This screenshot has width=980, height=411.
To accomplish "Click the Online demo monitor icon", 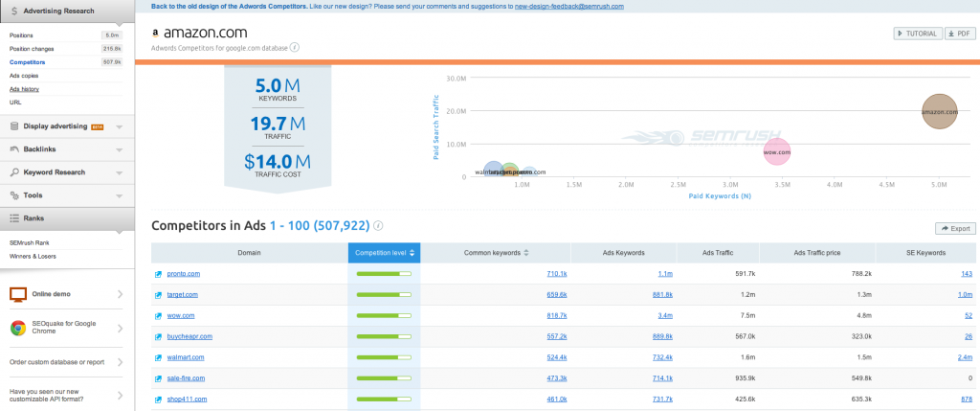I will pos(17,294).
